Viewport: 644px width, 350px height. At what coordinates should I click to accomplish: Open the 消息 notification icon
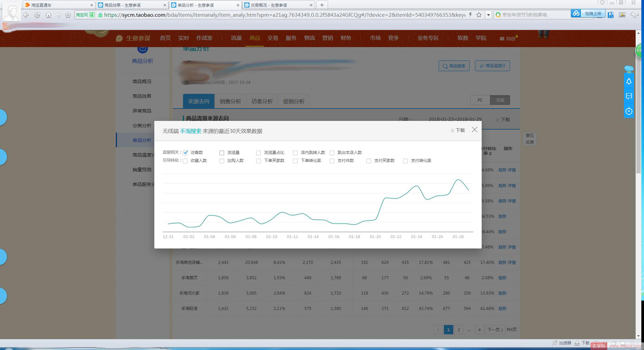508,38
